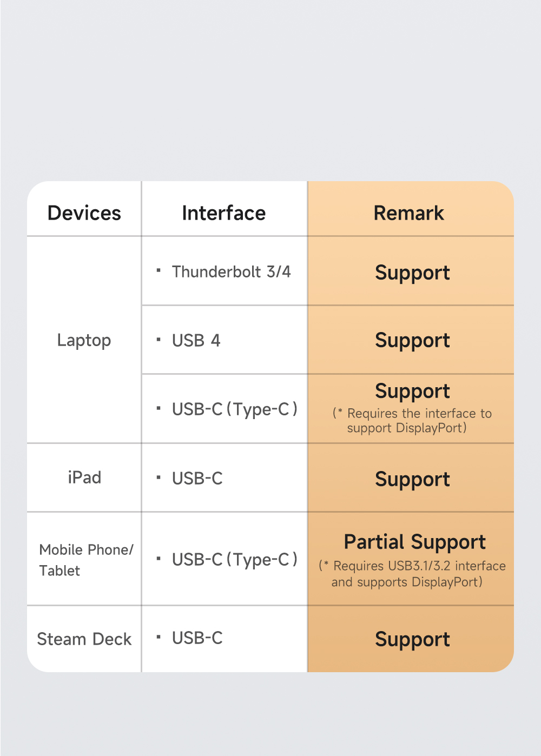
Task: Select the Partial Support remark
Action: pyautogui.click(x=415, y=542)
